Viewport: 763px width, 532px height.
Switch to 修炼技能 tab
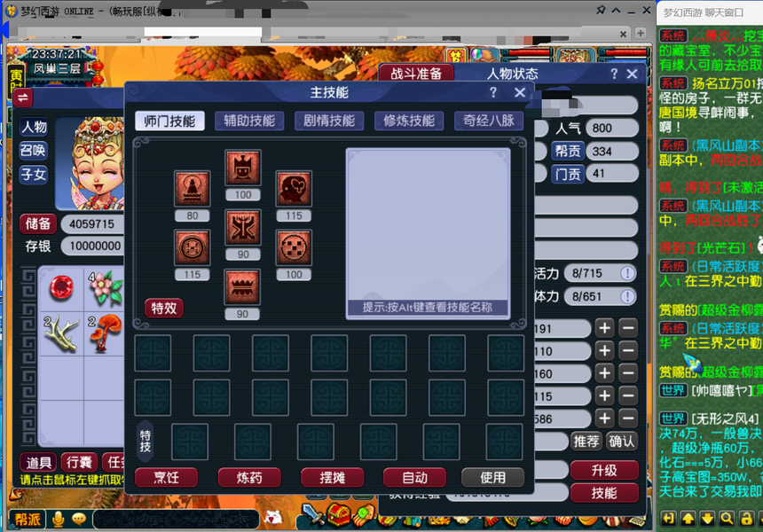pos(409,121)
